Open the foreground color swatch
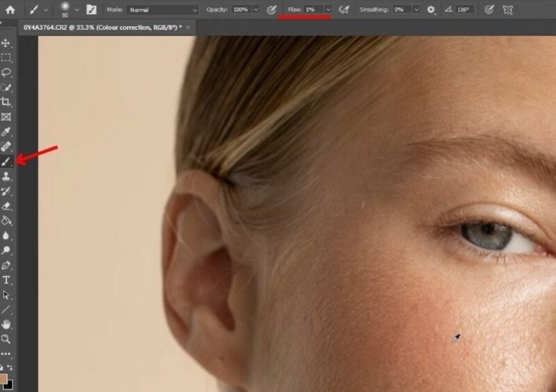This screenshot has width=556, height=392. coord(3,379)
